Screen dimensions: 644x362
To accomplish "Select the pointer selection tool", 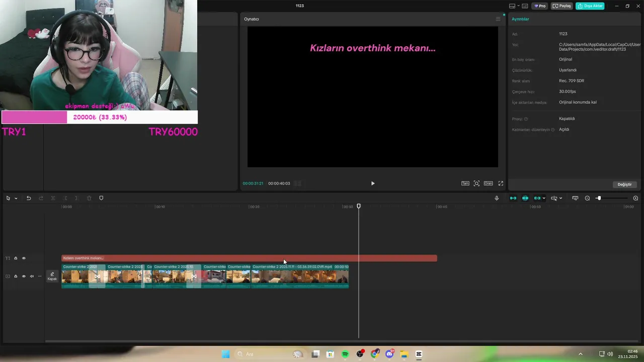I will 8,198.
